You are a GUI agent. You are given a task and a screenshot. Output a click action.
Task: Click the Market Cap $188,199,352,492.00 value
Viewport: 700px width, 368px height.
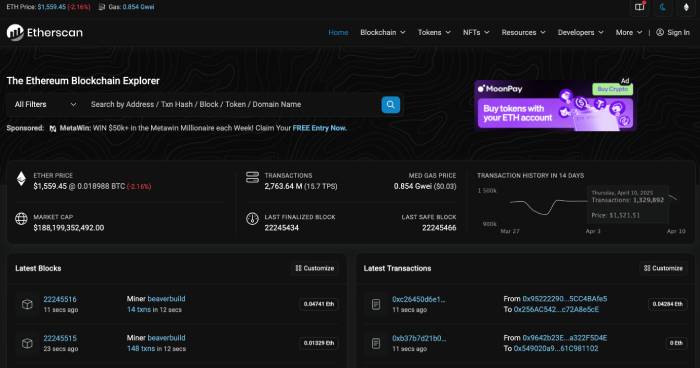tap(69, 228)
